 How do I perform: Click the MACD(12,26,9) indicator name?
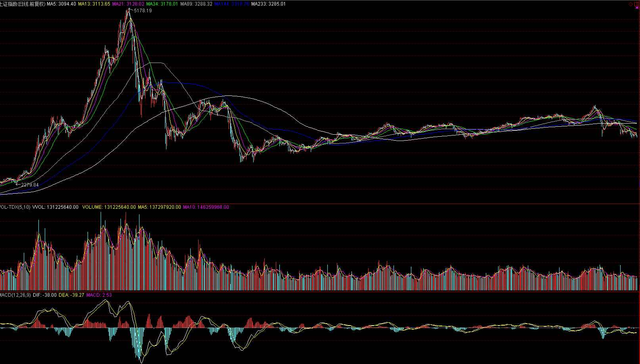coord(15,295)
